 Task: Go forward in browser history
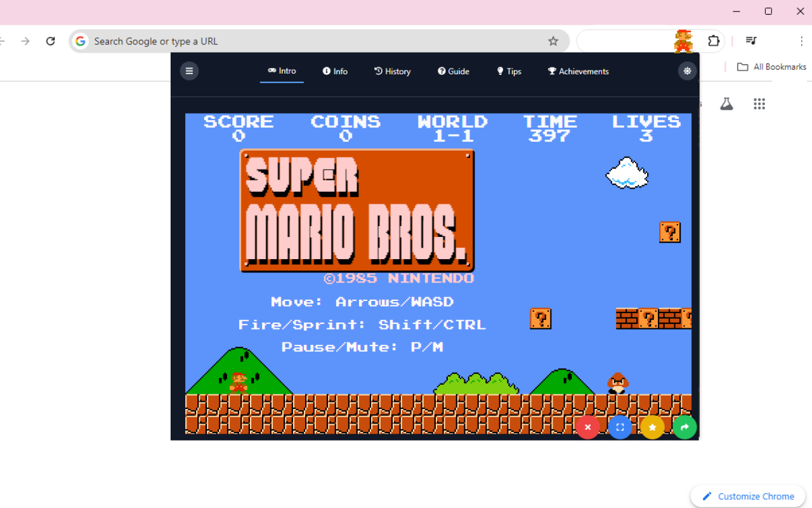point(25,41)
